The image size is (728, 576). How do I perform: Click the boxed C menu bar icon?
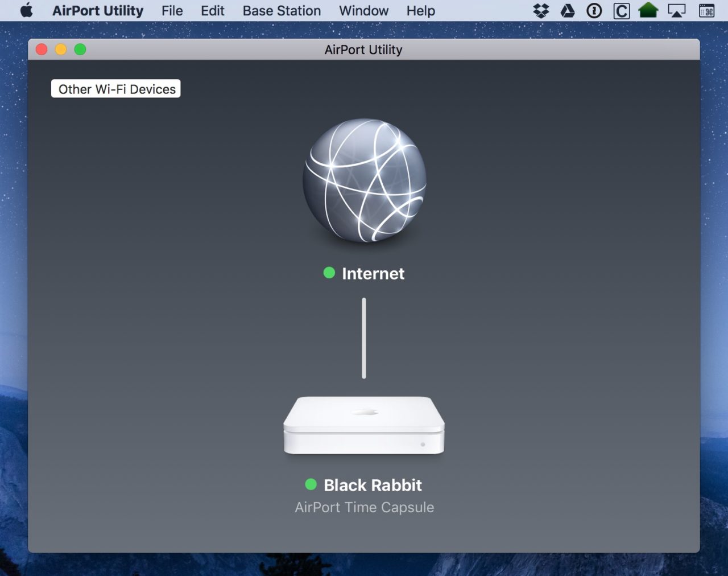622,11
